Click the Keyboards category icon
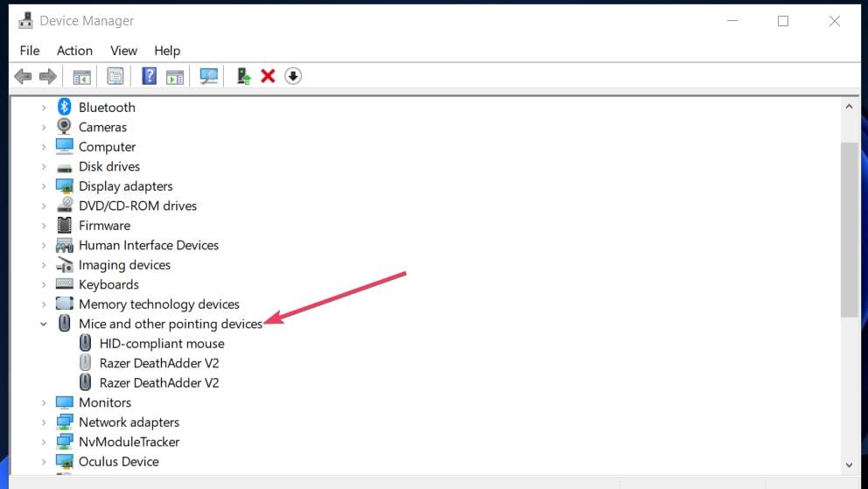868x489 pixels. click(x=64, y=284)
